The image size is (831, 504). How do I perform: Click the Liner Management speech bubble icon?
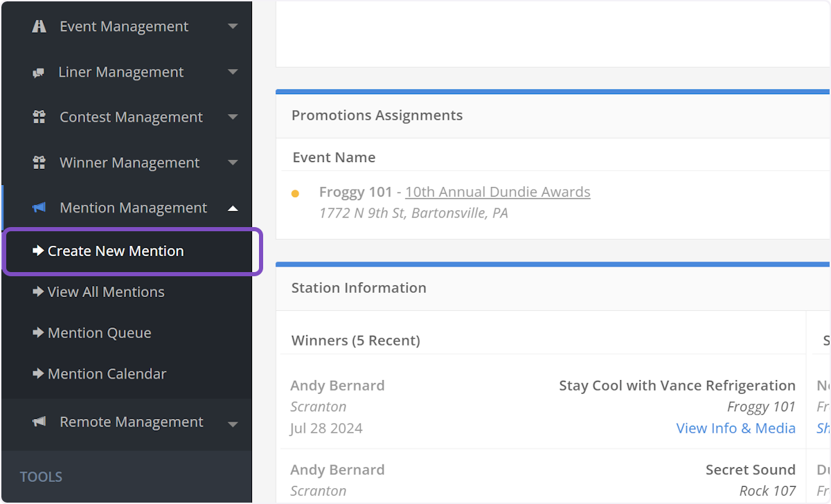coord(39,72)
